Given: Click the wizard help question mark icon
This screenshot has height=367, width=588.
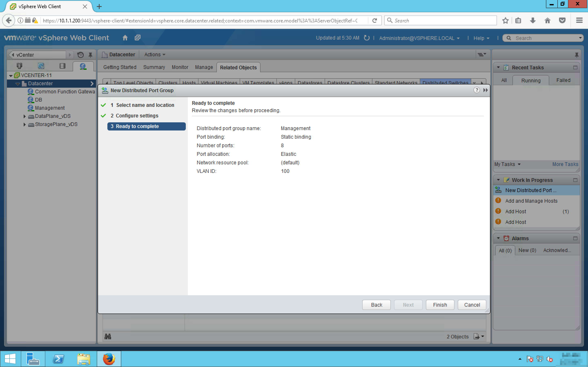Looking at the screenshot, I should pos(477,90).
